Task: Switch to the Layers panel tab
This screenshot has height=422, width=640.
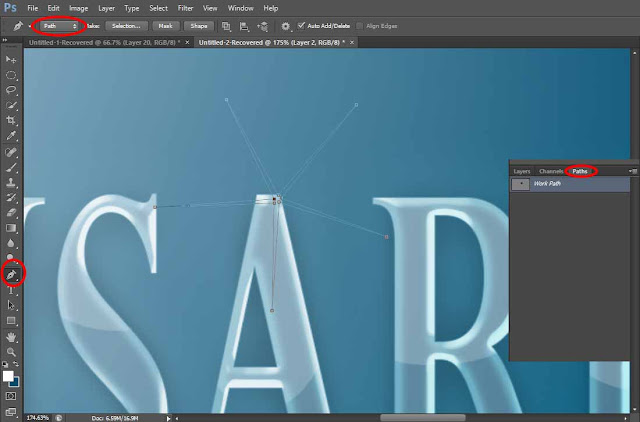Action: point(522,171)
